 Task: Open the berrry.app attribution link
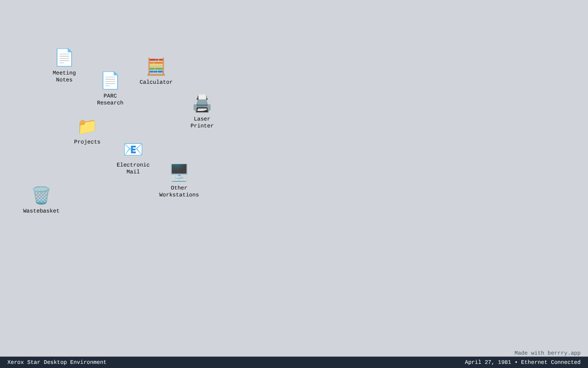point(547,353)
